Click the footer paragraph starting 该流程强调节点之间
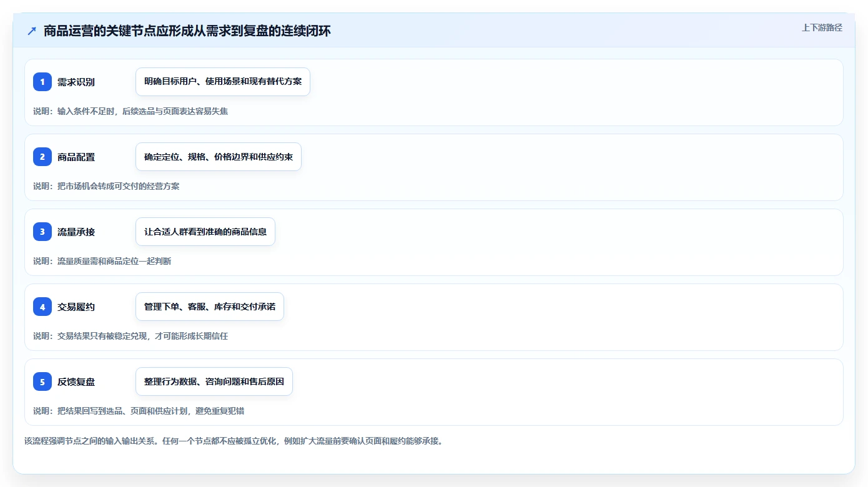Screen dimensions: 868x487 tap(234, 441)
